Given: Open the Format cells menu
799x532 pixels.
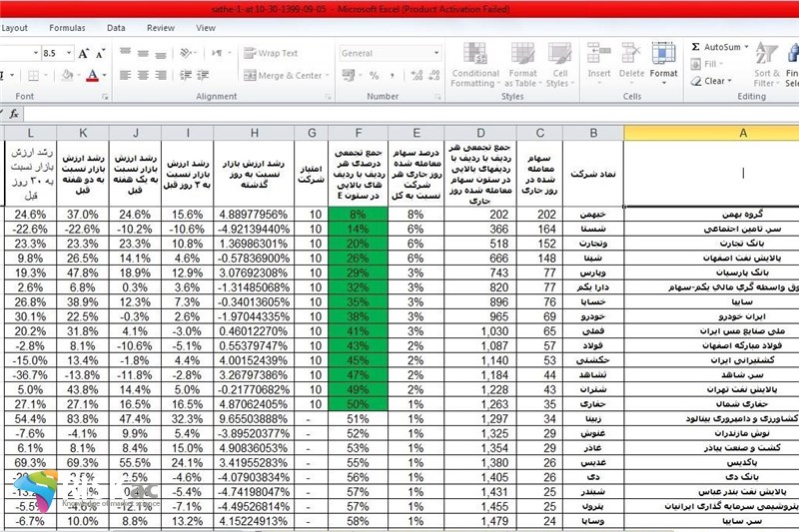Looking at the screenshot, I should point(663,63).
